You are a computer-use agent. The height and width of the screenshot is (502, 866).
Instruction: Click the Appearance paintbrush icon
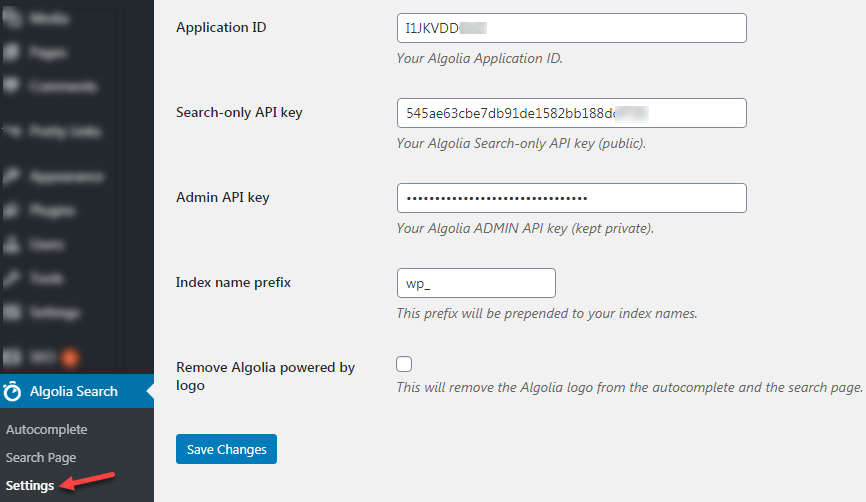(x=13, y=176)
